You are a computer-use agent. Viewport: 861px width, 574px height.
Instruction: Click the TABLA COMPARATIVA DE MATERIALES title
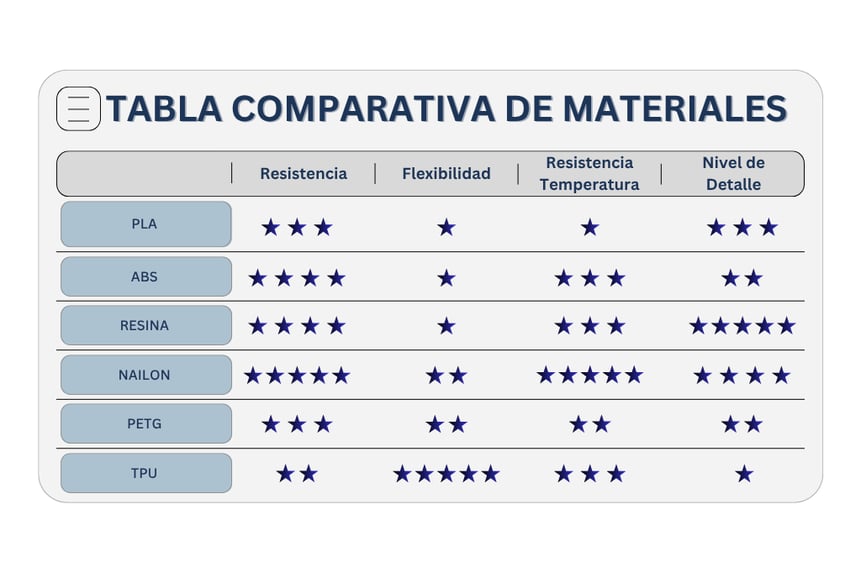(x=446, y=109)
